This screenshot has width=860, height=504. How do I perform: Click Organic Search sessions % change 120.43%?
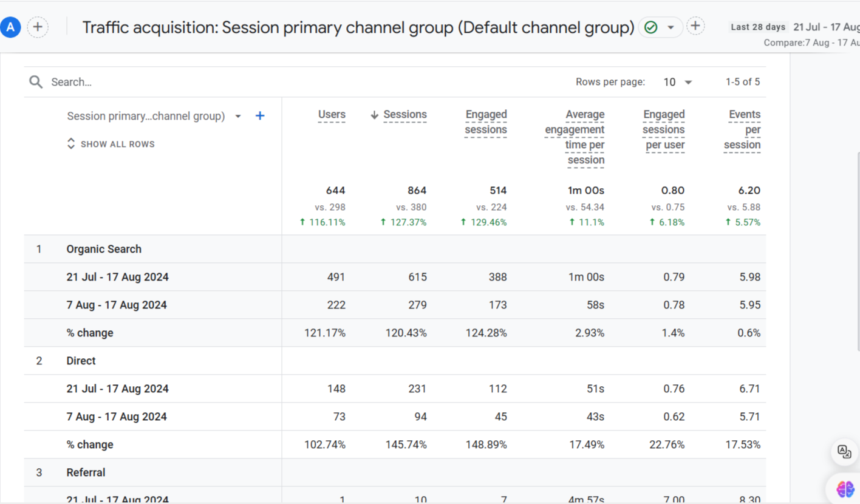point(406,333)
